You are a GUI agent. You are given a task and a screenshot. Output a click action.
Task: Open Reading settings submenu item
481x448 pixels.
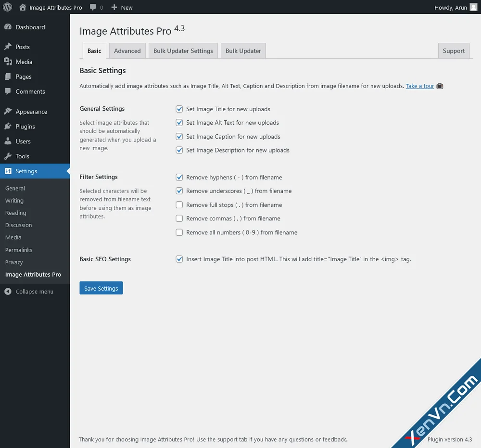point(16,213)
